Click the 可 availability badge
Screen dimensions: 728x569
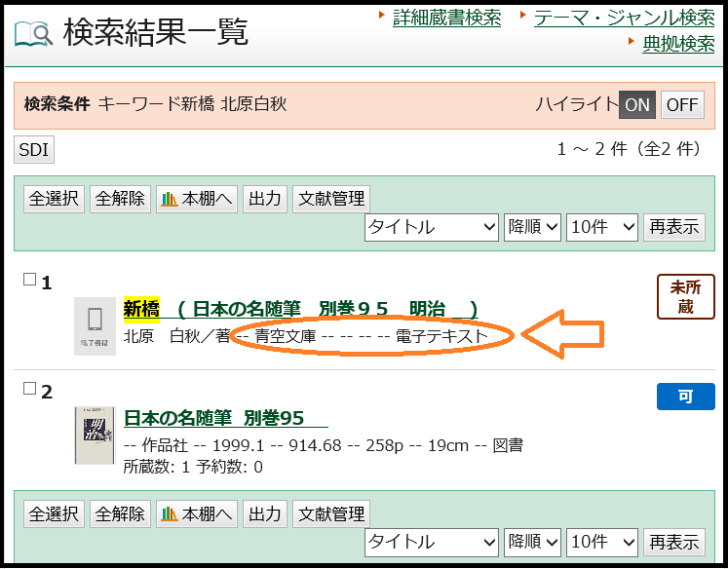[686, 397]
